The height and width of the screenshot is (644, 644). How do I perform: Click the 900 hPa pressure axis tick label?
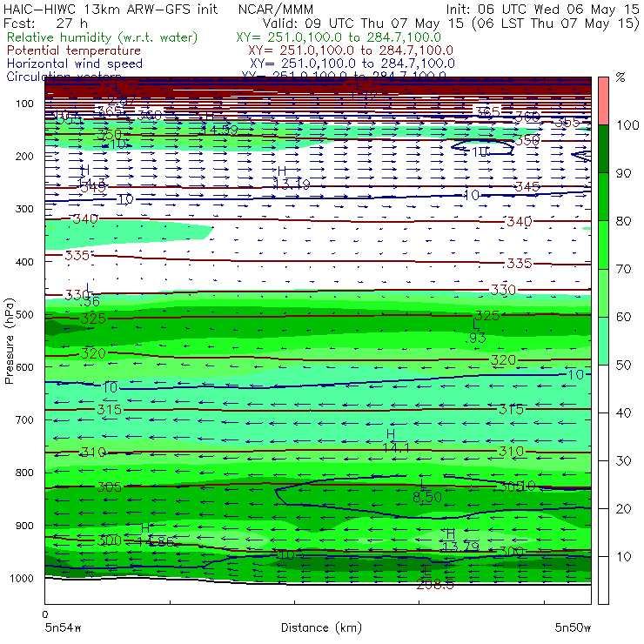click(x=24, y=526)
